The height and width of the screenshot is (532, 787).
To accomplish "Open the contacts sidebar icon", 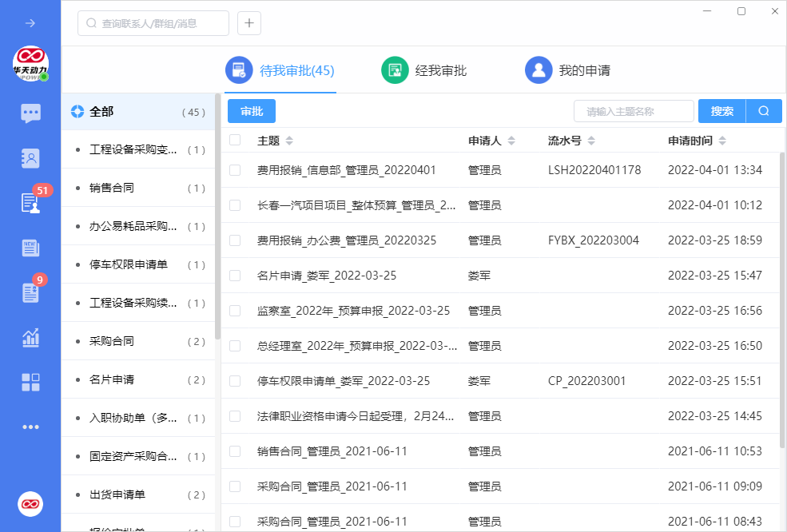I will [x=30, y=158].
